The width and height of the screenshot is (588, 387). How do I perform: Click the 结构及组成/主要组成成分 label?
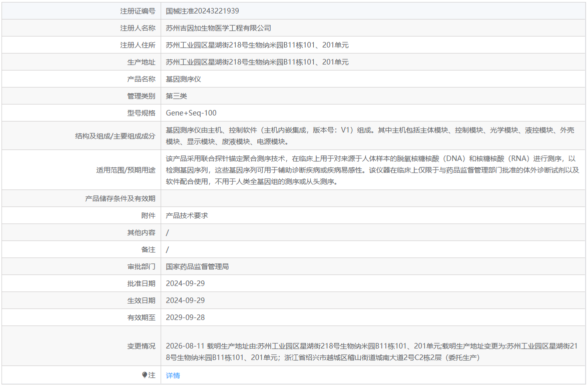coord(115,136)
